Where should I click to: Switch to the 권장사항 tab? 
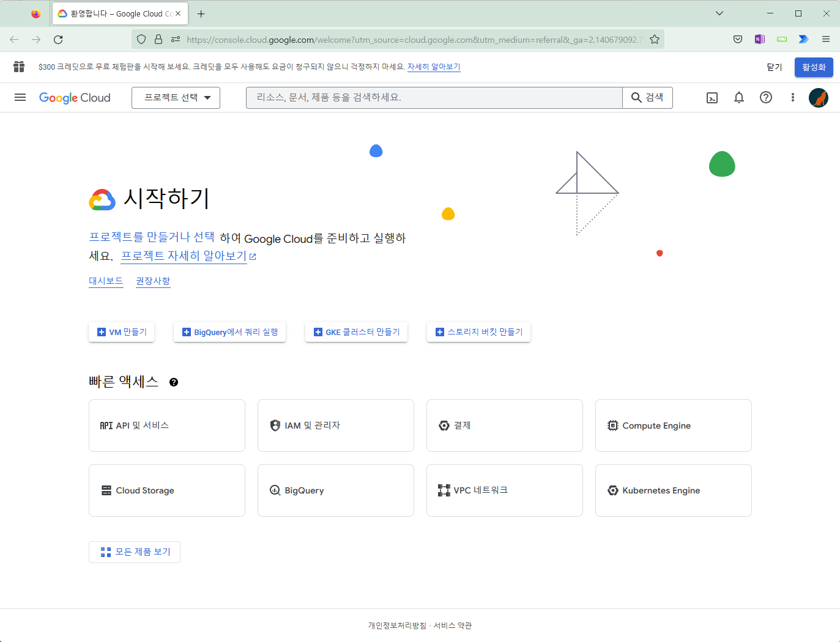pyautogui.click(x=153, y=281)
